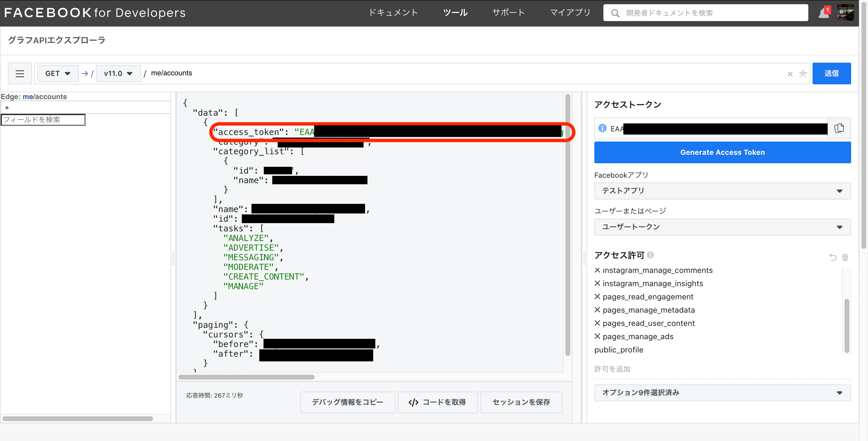Click the undo permissions arrow icon
Viewport: 868px width, 441px height.
click(833, 257)
